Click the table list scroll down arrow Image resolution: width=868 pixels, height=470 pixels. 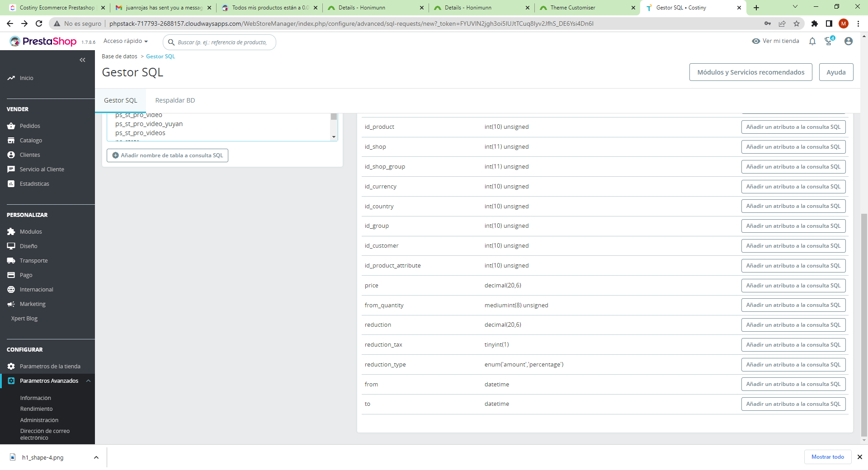point(334,137)
